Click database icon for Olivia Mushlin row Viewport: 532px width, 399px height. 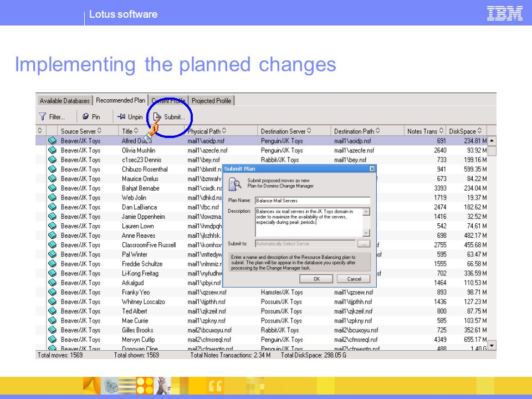tap(52, 150)
